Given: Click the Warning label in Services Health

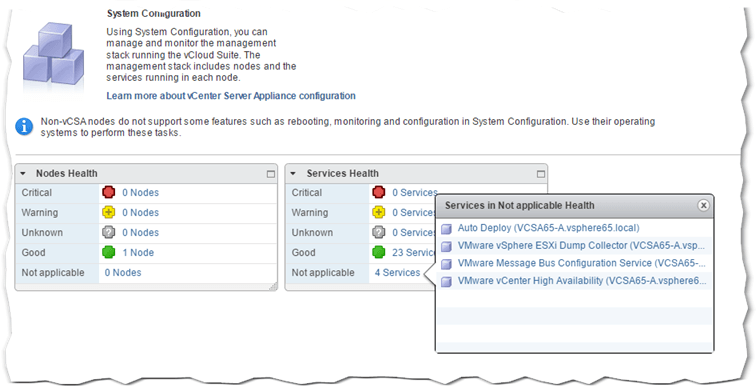Looking at the screenshot, I should pos(310,212).
